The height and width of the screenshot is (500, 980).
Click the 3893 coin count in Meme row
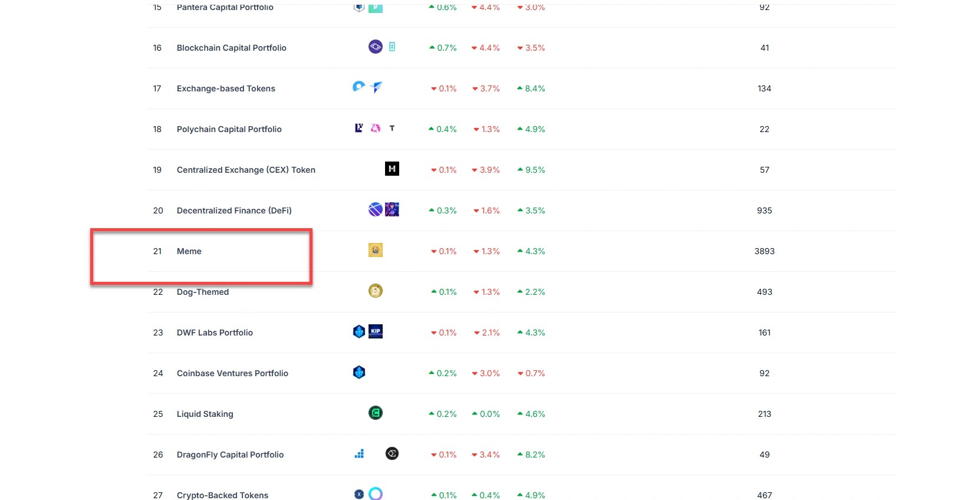pyautogui.click(x=764, y=251)
